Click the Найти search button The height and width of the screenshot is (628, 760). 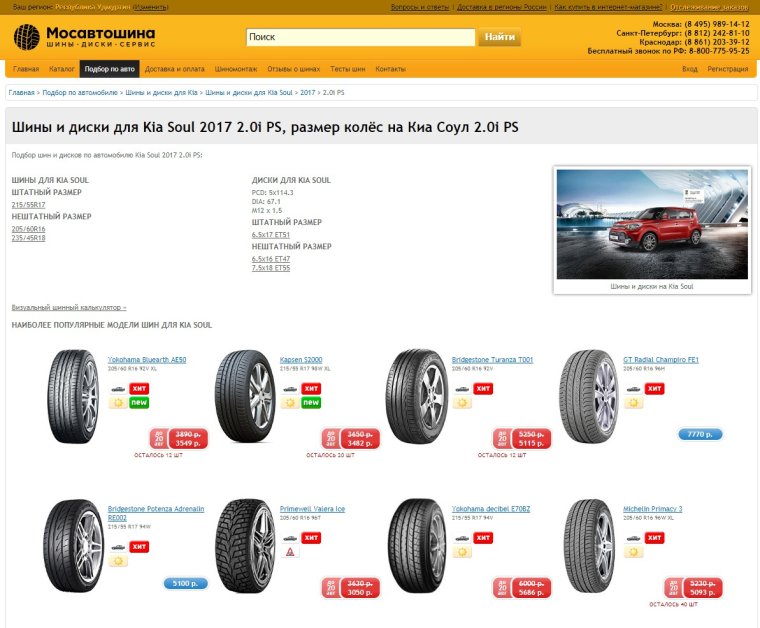pyautogui.click(x=500, y=37)
